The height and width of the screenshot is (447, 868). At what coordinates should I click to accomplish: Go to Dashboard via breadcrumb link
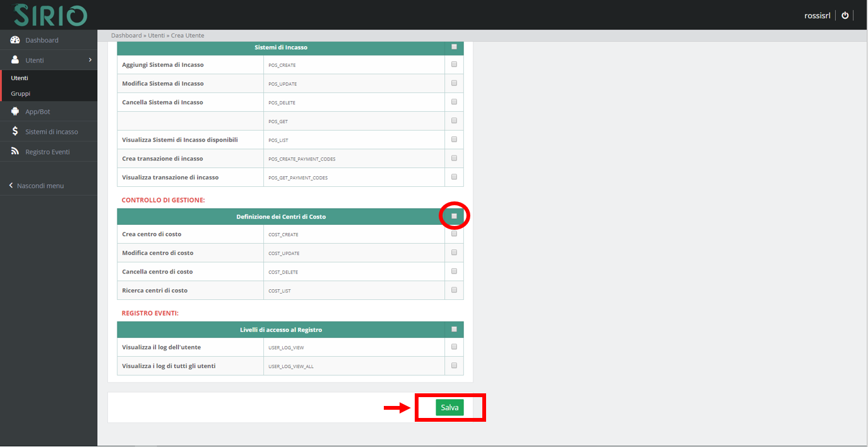[x=126, y=35]
